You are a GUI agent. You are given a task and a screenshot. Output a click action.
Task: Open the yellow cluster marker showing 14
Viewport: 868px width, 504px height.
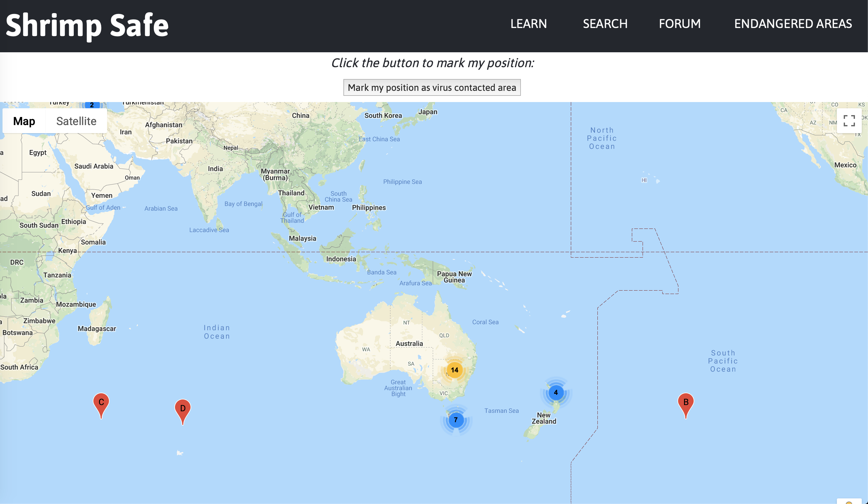click(x=454, y=370)
